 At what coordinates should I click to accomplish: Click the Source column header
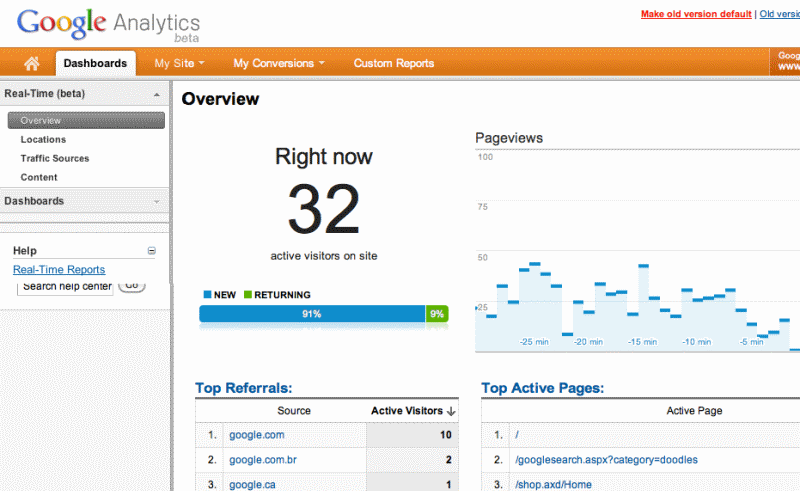pos(294,411)
